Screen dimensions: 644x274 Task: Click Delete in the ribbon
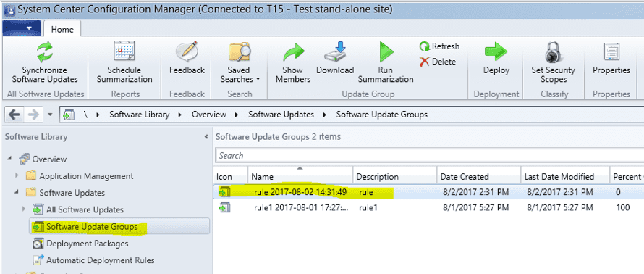click(x=438, y=62)
